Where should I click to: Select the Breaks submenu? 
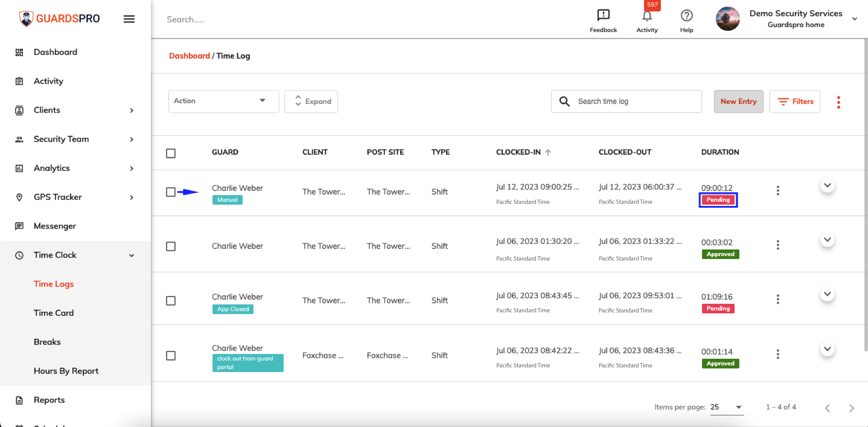[x=47, y=342]
